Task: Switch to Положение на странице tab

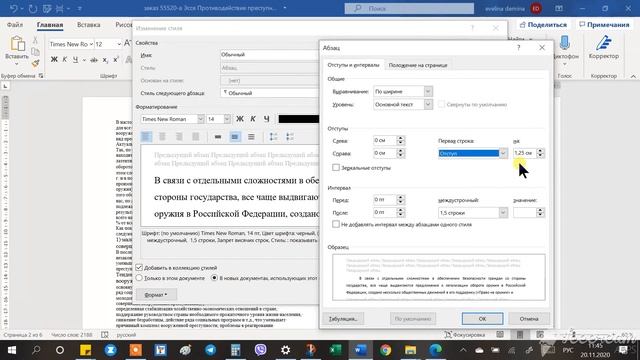Action: [418, 65]
